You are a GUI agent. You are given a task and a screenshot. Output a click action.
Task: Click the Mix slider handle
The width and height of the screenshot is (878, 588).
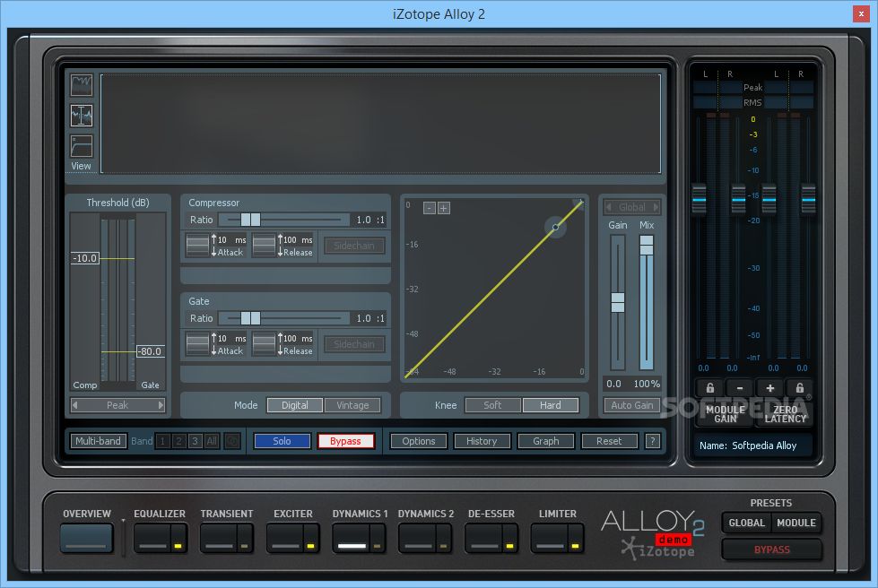pyautogui.click(x=647, y=245)
